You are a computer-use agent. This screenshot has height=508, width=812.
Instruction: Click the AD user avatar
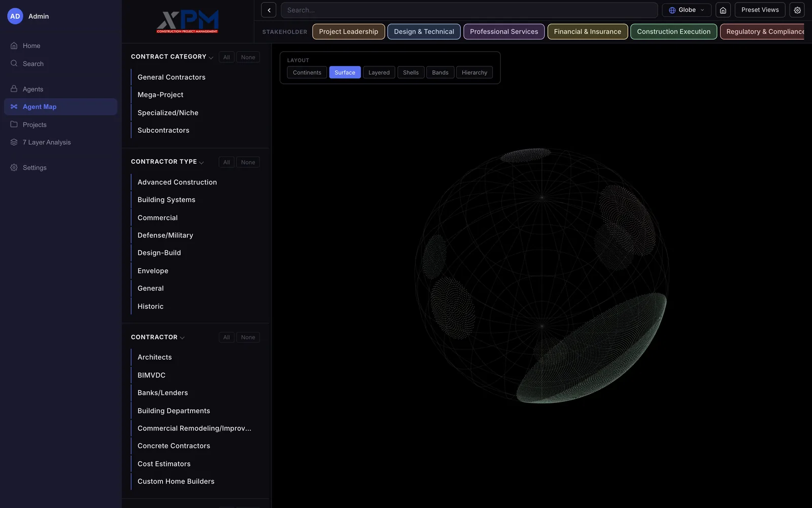coord(15,16)
